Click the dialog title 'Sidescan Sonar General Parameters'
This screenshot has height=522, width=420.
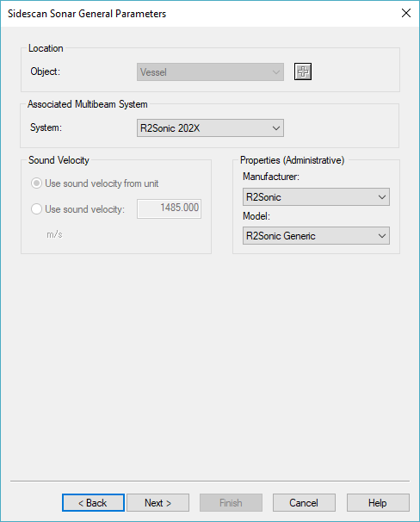point(87,14)
